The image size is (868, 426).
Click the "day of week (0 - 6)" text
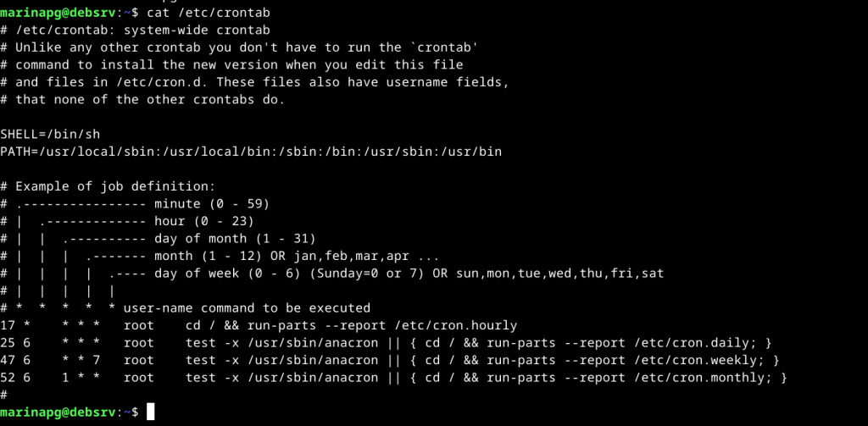224,273
